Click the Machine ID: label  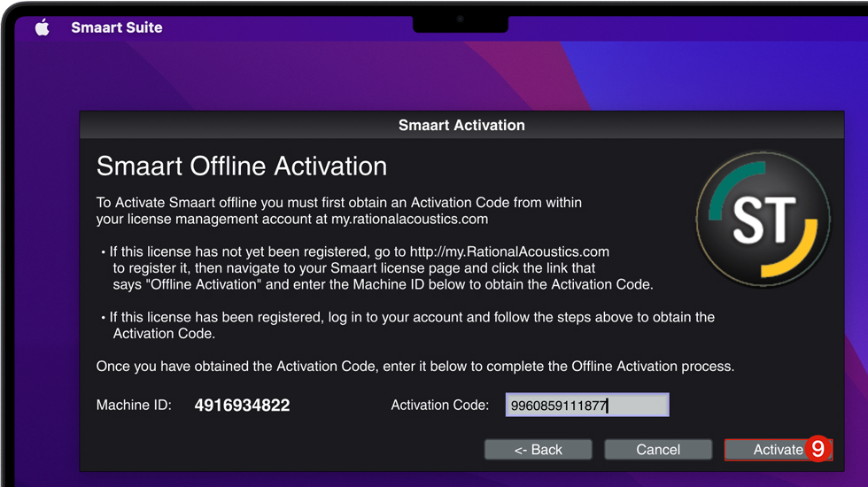(x=134, y=406)
